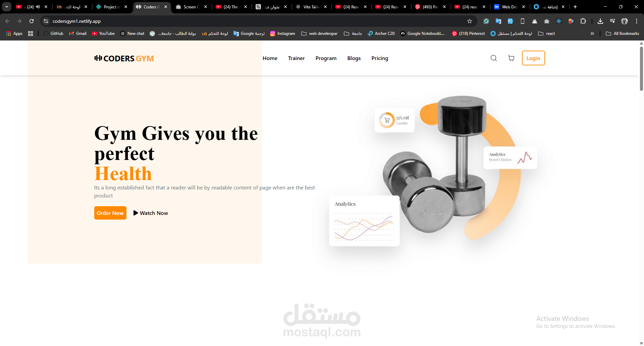This screenshot has height=346, width=644.
Task: Open the shopping cart icon
Action: [x=511, y=58]
